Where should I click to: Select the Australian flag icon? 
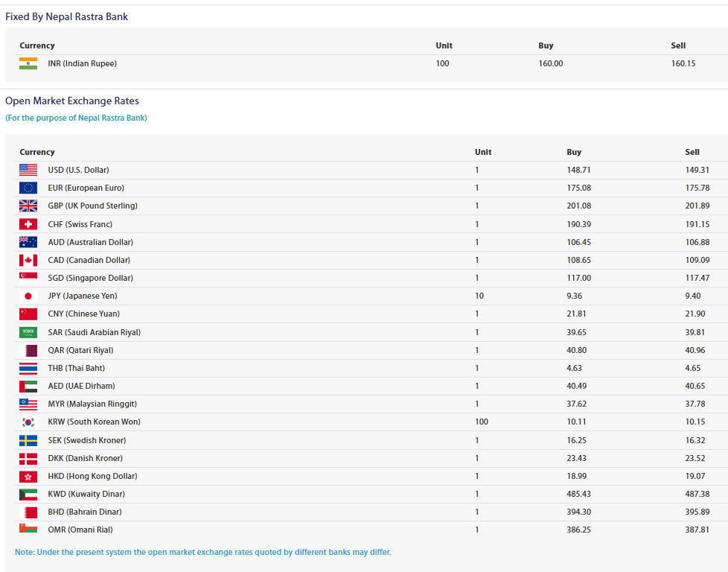click(x=28, y=242)
